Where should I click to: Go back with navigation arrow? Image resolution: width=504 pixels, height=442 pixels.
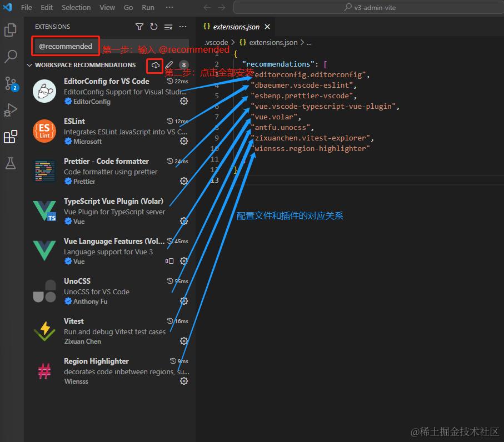click(x=207, y=7)
